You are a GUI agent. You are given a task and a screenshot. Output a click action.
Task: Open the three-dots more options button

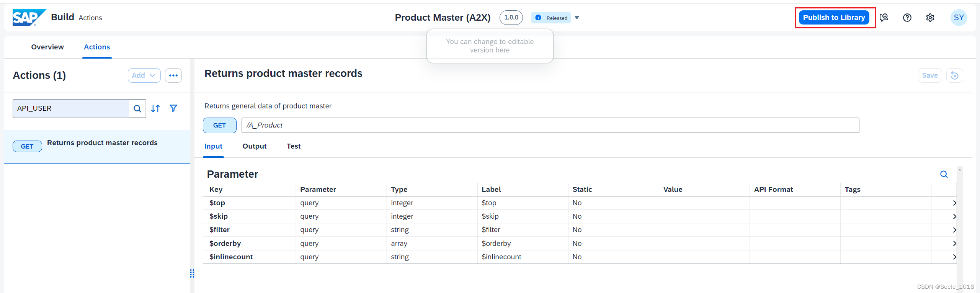173,75
